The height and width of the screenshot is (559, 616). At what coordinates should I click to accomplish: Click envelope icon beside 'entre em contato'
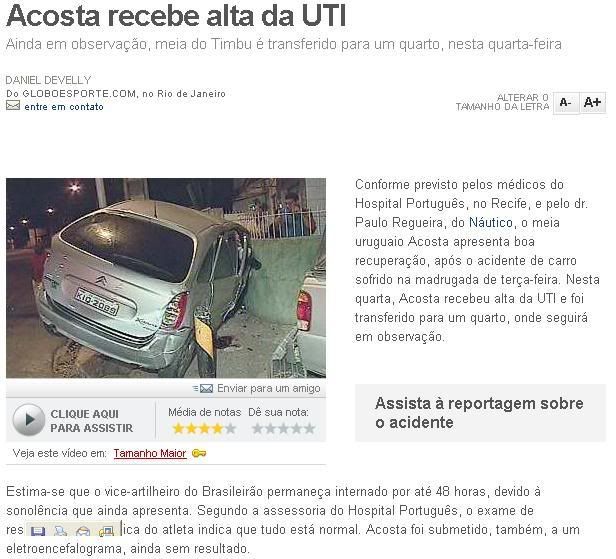click(13, 105)
